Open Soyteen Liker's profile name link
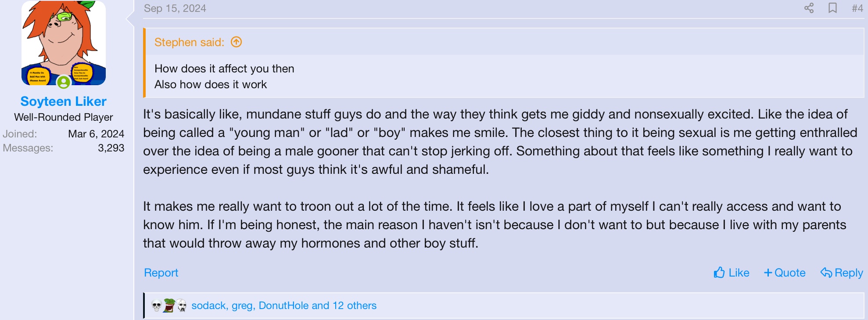Image resolution: width=868 pixels, height=320 pixels. click(x=64, y=101)
